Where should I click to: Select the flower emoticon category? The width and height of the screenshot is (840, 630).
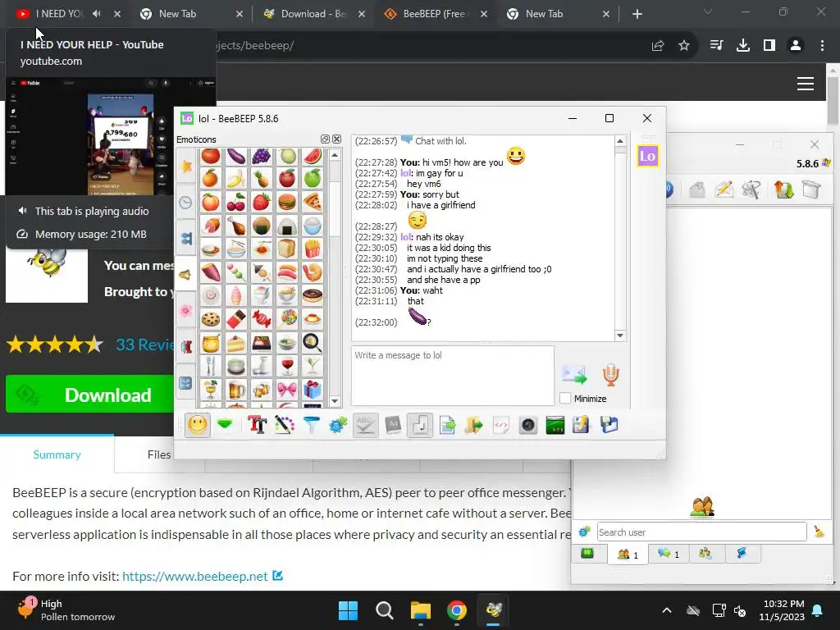pyautogui.click(x=186, y=310)
